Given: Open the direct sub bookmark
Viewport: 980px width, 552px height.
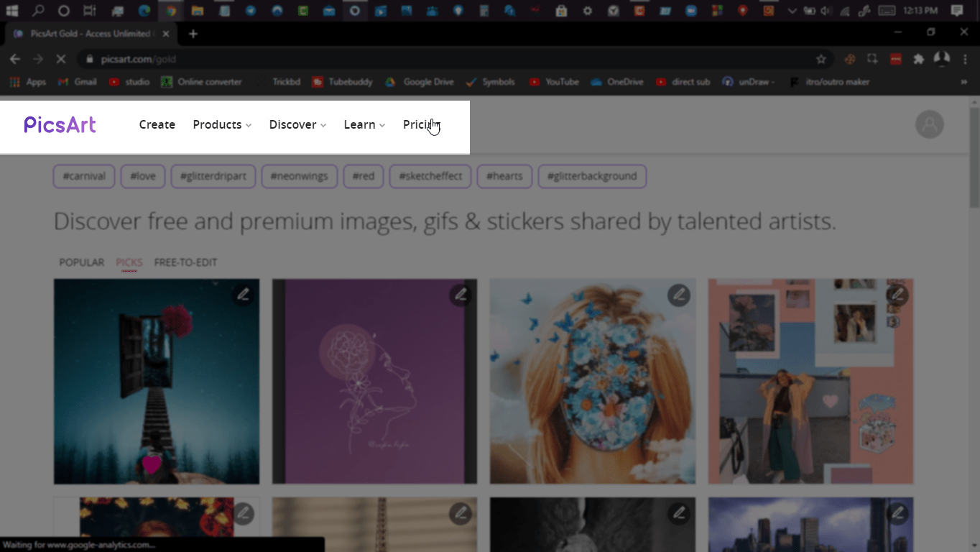Looking at the screenshot, I should [x=683, y=82].
